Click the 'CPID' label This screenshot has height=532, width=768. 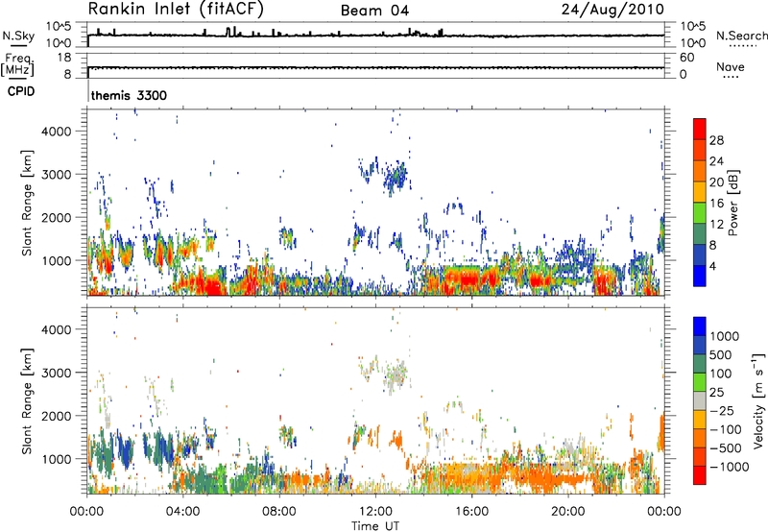click(21, 91)
